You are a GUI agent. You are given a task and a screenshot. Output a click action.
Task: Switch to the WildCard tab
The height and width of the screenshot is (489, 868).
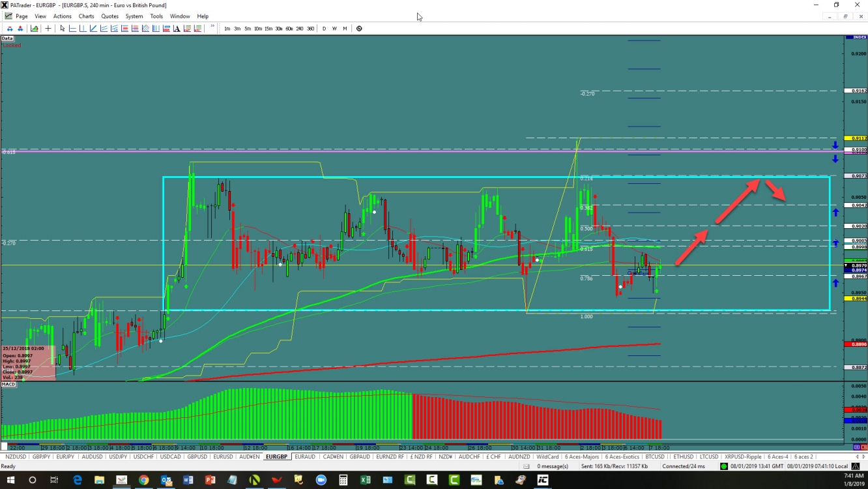[x=548, y=457]
